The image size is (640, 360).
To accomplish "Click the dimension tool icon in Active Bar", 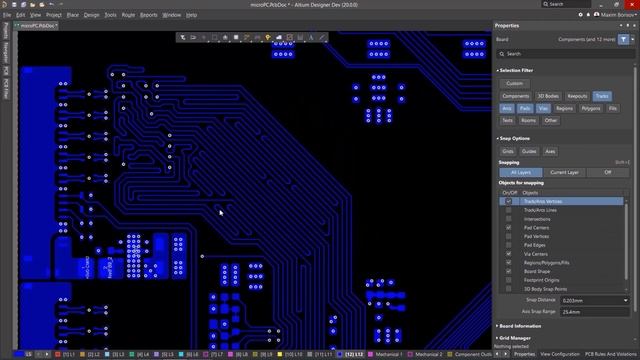I will pos(300,38).
